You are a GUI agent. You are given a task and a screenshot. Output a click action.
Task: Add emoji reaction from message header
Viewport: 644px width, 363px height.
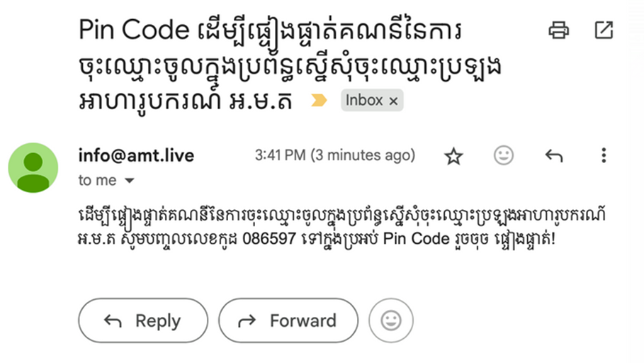(504, 156)
